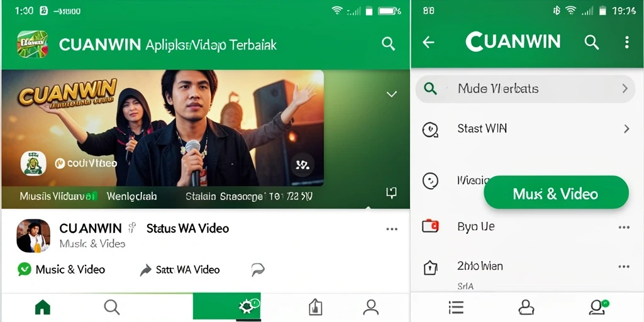Go back using the arrow beside CUANWIN
The image size is (644, 322).
pos(428,42)
